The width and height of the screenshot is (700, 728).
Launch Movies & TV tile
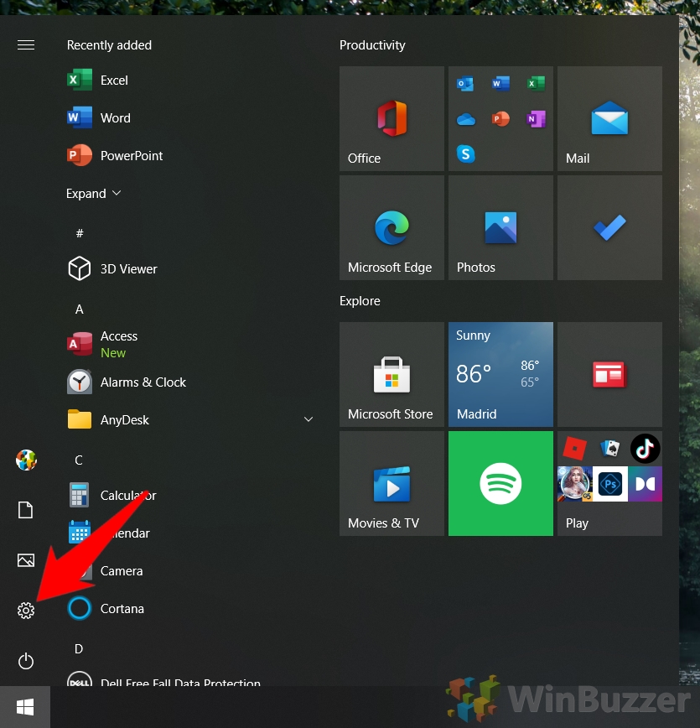coord(391,483)
